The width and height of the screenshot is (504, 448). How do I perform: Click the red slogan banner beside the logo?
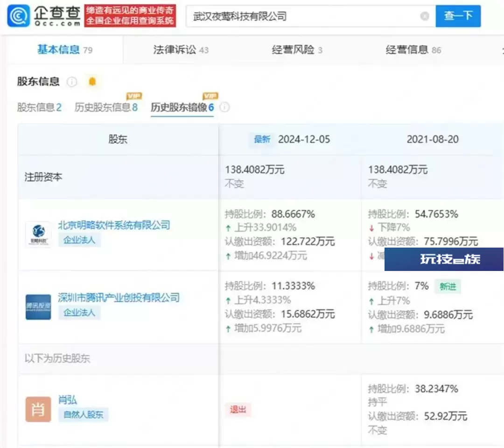click(130, 16)
